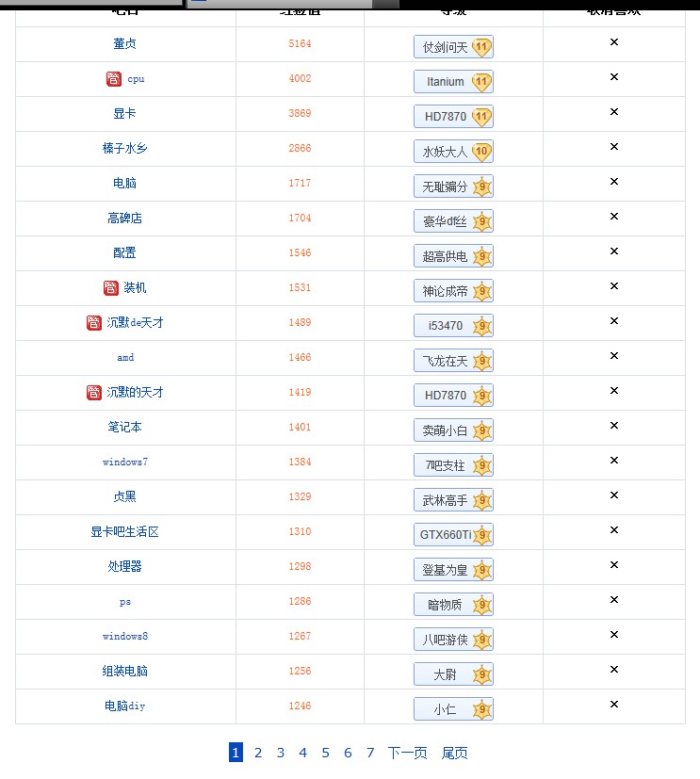Click the red manager badge beside cpu
The width and height of the screenshot is (700, 779).
pyautogui.click(x=114, y=79)
